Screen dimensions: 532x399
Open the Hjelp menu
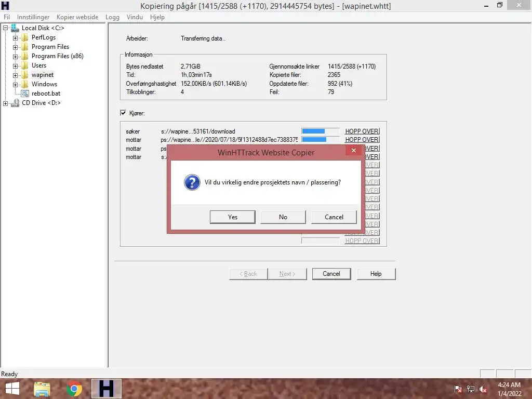click(x=157, y=17)
